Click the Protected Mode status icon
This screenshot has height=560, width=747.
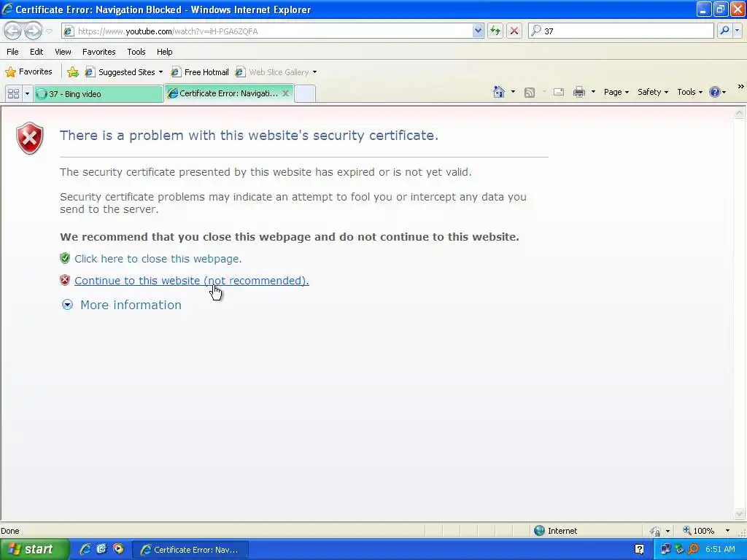(656, 531)
